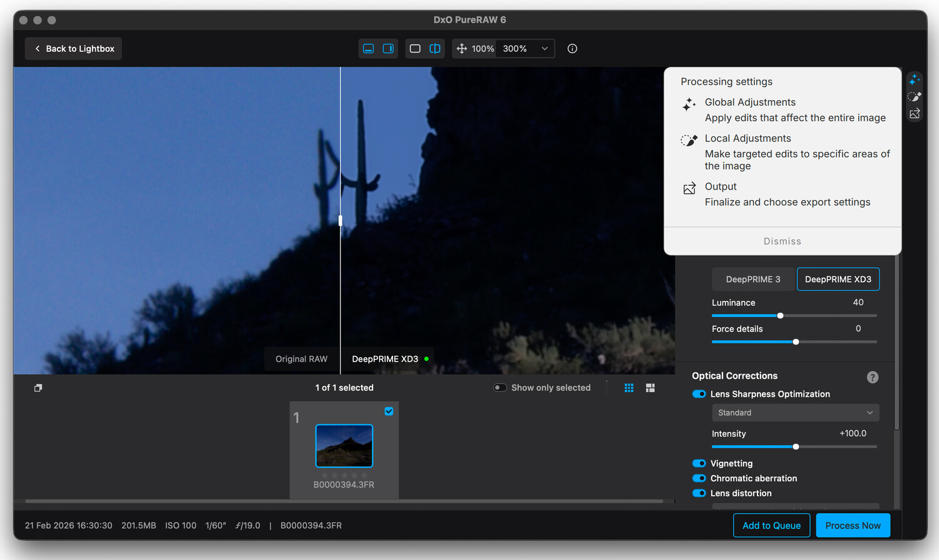Switch filmstrip to large grid view icon

pyautogui.click(x=650, y=388)
